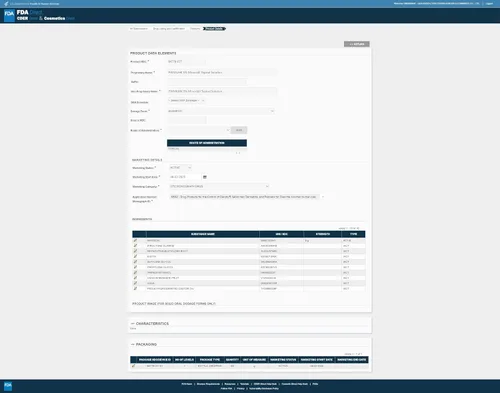Image resolution: width=500 pixels, height=393 pixels.
Task: Click the Suffix input field
Action: click(207, 82)
